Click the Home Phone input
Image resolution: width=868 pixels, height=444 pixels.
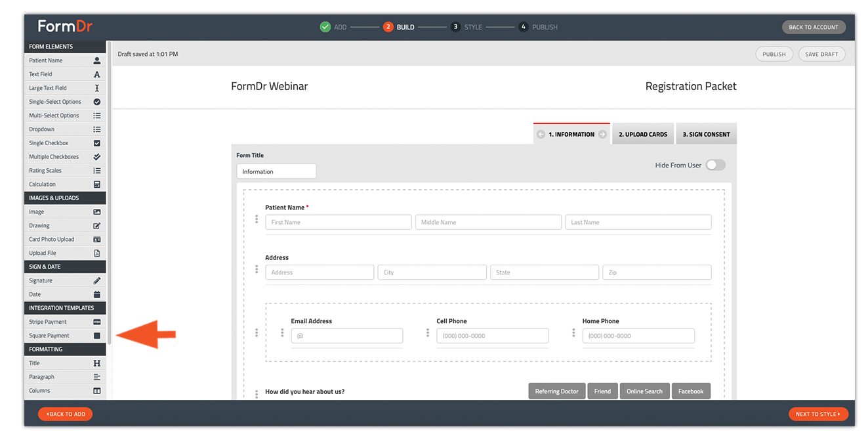tap(638, 336)
